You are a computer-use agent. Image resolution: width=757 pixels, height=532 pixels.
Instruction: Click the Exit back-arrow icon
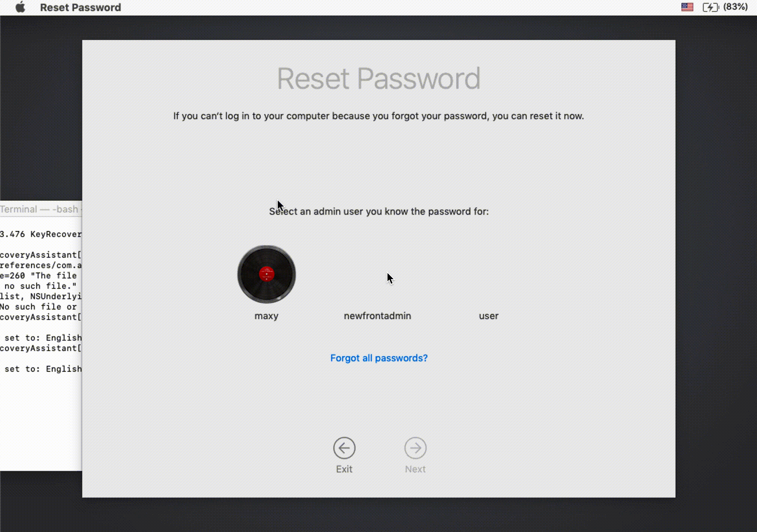click(x=344, y=448)
